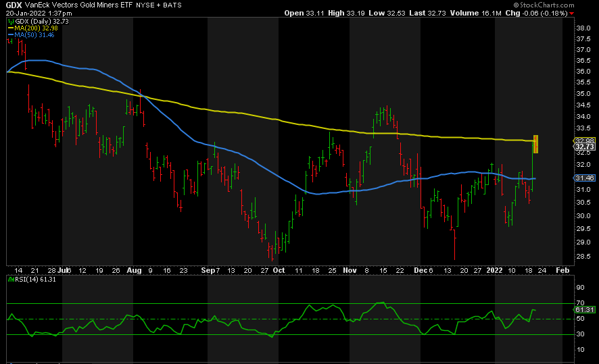This screenshot has width=599, height=364.
Task: Click the RSI(14) 61.31 indicator label
Action: tap(35, 280)
